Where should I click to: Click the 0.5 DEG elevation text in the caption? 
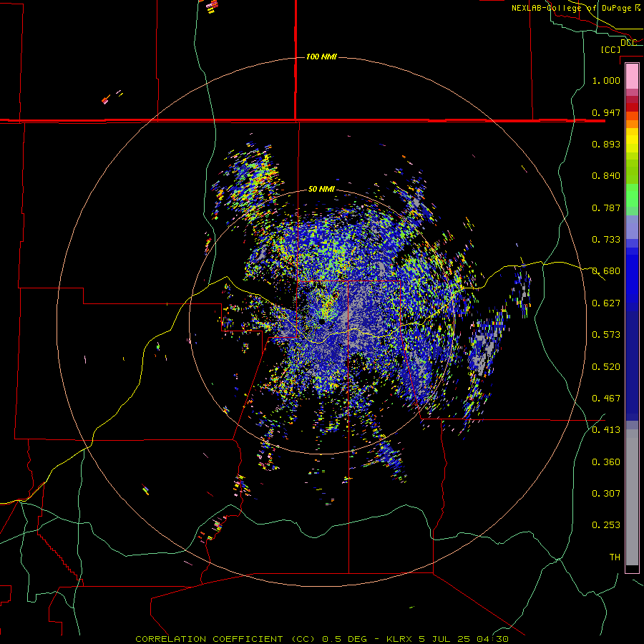tap(343, 639)
